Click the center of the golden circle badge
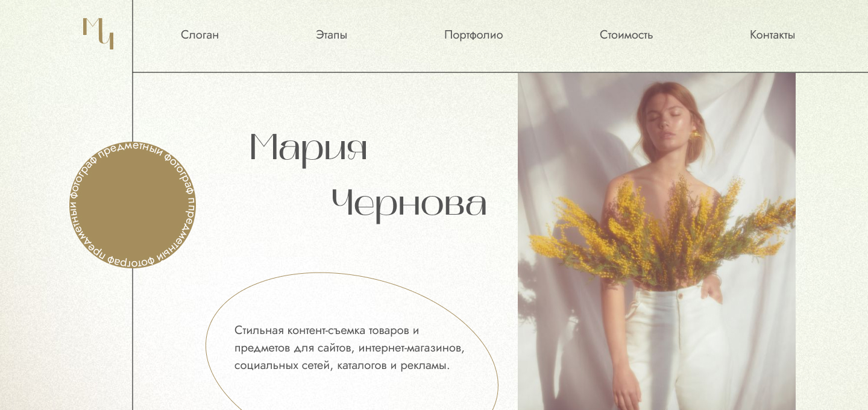Viewport: 868px width, 410px height. (x=133, y=205)
